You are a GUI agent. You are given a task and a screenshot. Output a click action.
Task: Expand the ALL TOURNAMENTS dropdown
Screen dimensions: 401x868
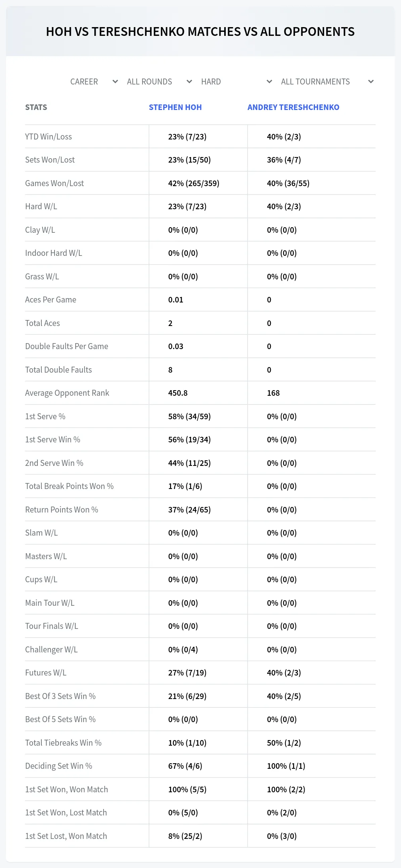pos(327,82)
